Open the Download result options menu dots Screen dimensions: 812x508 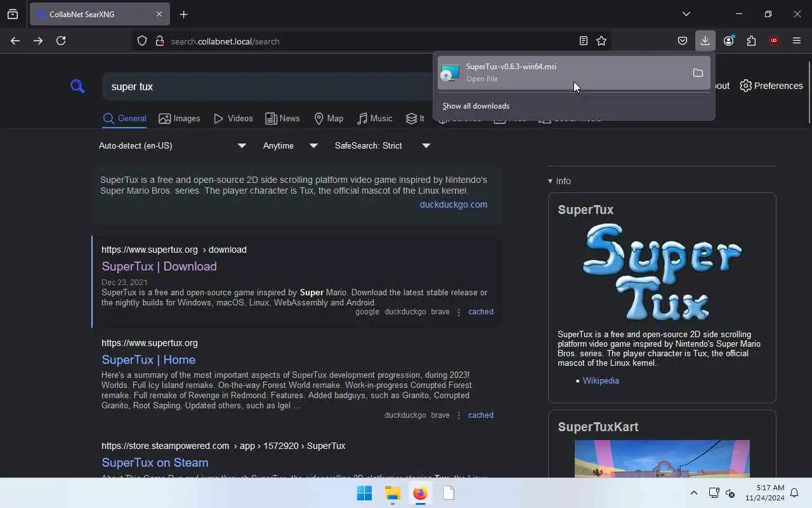(x=459, y=312)
